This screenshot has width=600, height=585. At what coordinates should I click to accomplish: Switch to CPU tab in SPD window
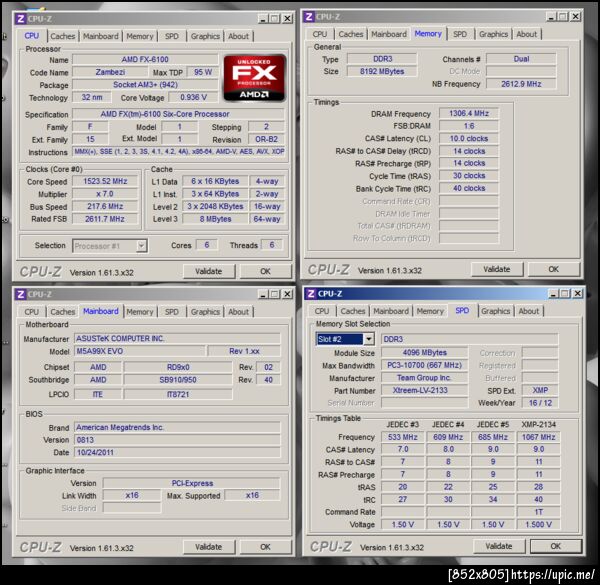pyautogui.click(x=322, y=311)
